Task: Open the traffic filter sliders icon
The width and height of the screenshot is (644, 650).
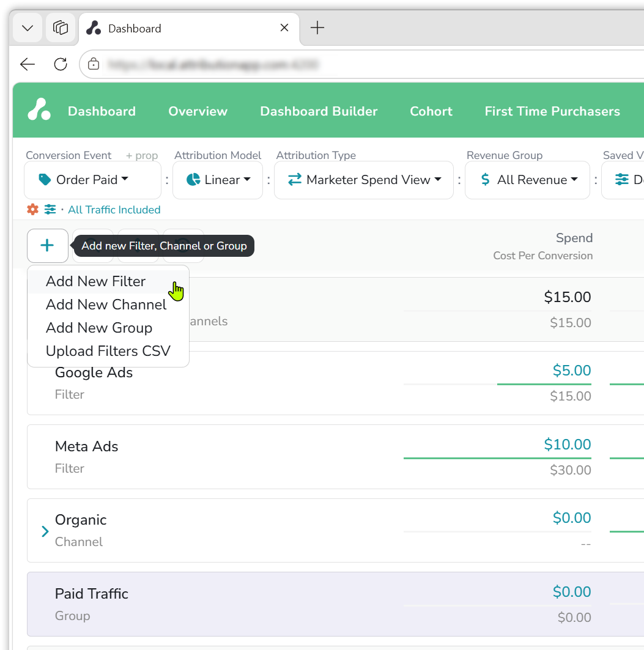Action: (50, 209)
